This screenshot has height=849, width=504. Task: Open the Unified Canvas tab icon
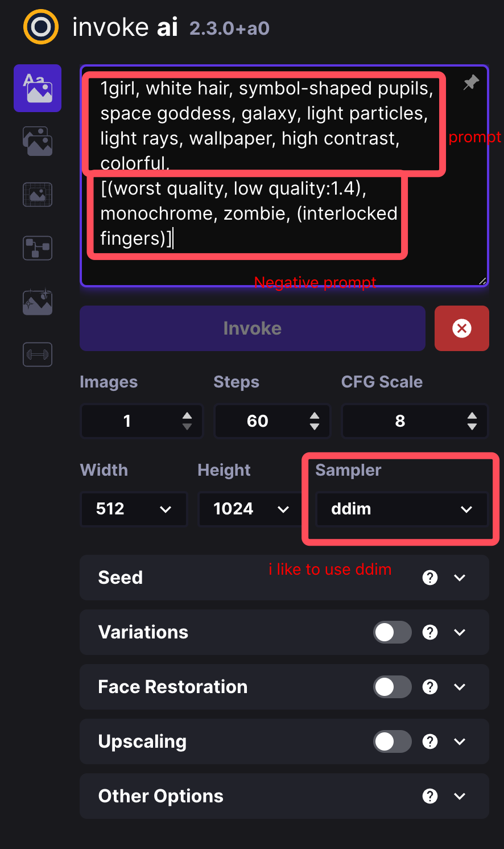38,195
